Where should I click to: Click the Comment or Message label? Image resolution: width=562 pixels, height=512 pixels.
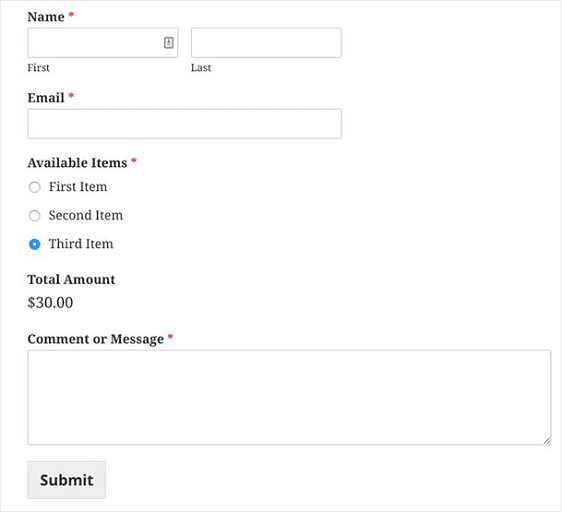tap(96, 339)
